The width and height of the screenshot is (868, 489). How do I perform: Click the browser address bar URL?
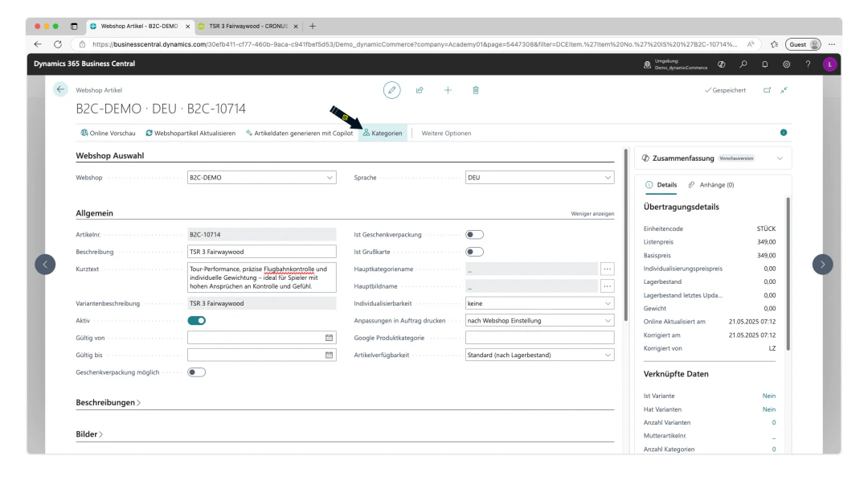pyautogui.click(x=414, y=44)
